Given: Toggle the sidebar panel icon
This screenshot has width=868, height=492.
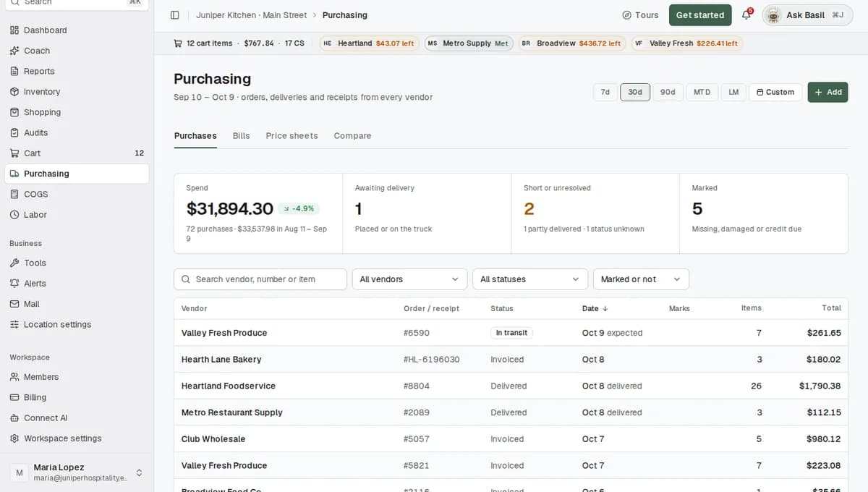Looking at the screenshot, I should click(174, 15).
